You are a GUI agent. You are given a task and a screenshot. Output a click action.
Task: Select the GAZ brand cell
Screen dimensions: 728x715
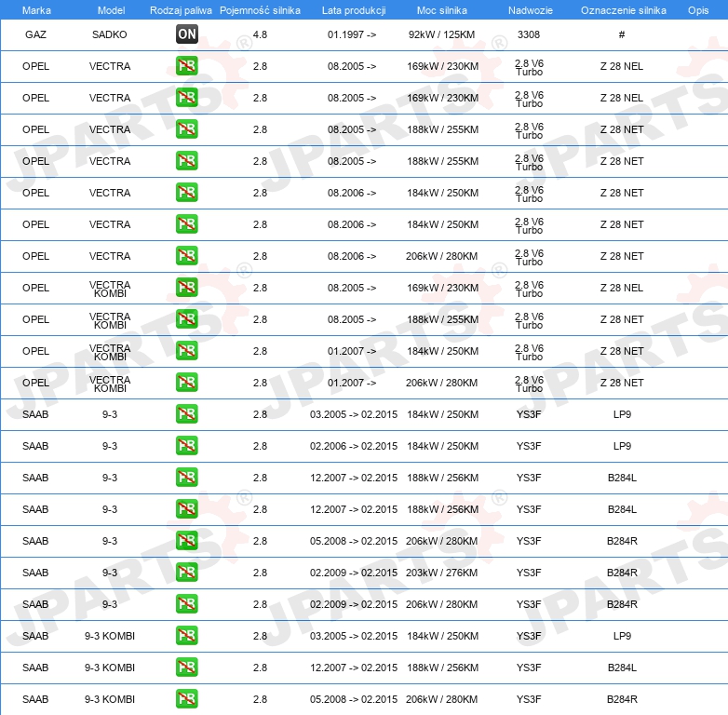pos(35,34)
